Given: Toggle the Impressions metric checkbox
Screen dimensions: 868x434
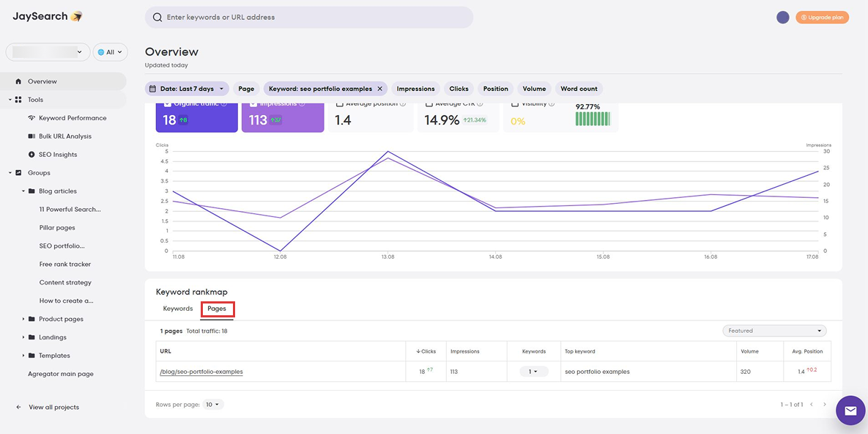Looking at the screenshot, I should pyautogui.click(x=253, y=103).
